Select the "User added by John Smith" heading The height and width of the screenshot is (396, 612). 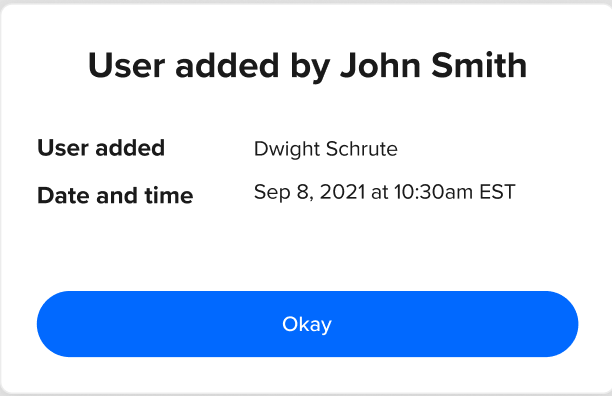click(307, 66)
